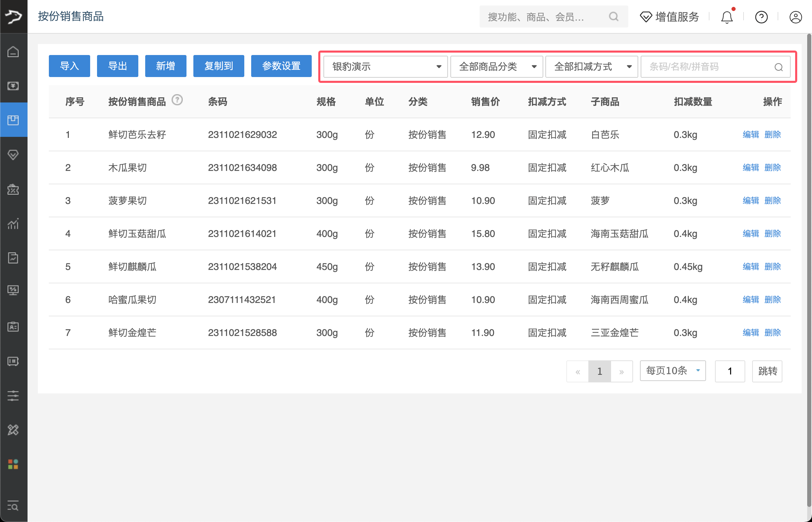Screen dimensions: 812x522
Task: Open the home icon in sidebar
Action: point(13,52)
